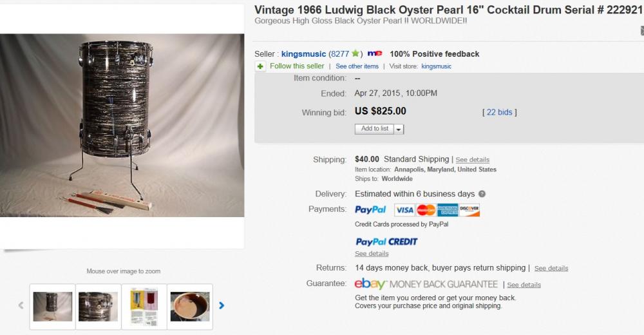
Task: Click the American Express card icon
Action: click(x=448, y=210)
